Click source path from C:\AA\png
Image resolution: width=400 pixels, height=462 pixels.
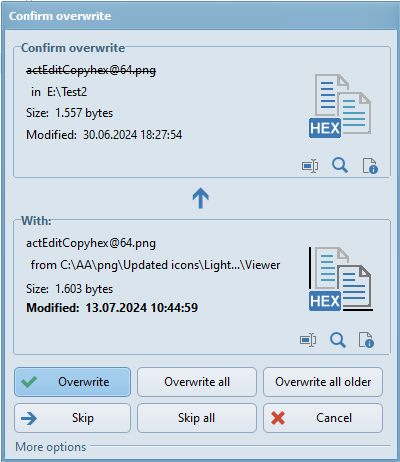tap(155, 265)
